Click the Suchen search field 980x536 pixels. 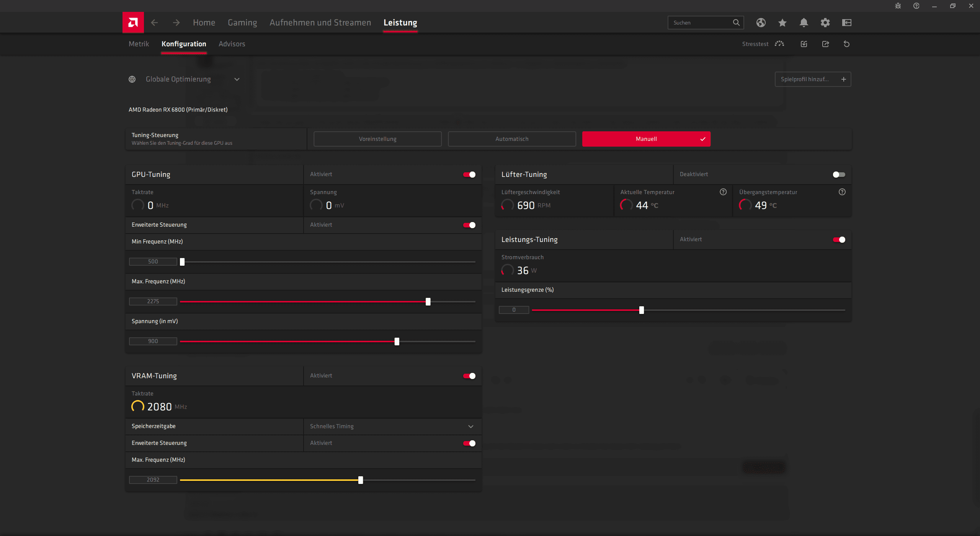701,23
